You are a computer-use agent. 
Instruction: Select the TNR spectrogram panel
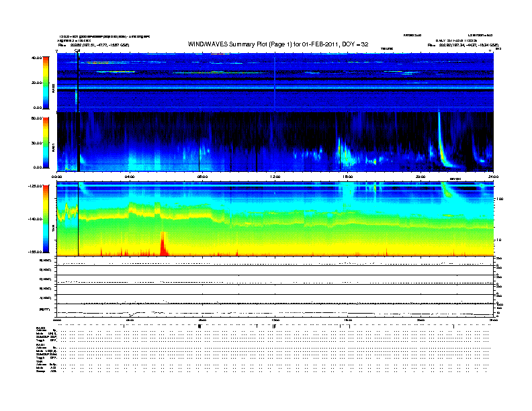(x=275, y=219)
